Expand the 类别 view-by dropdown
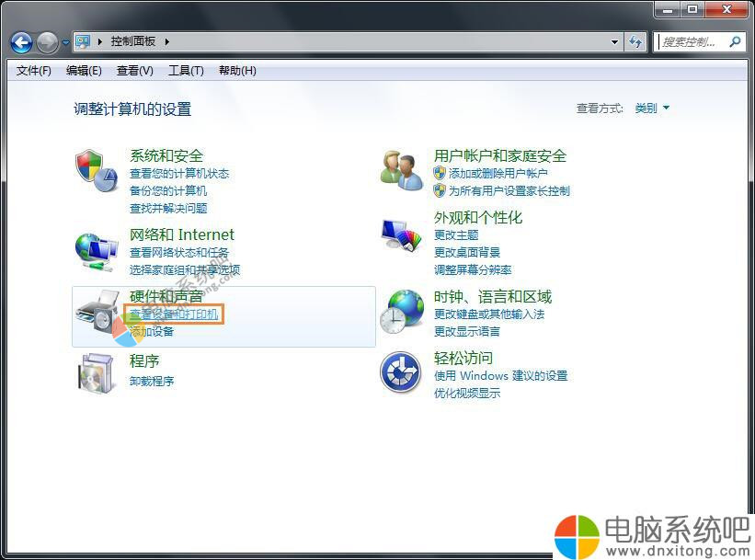This screenshot has width=755, height=560. (x=652, y=109)
